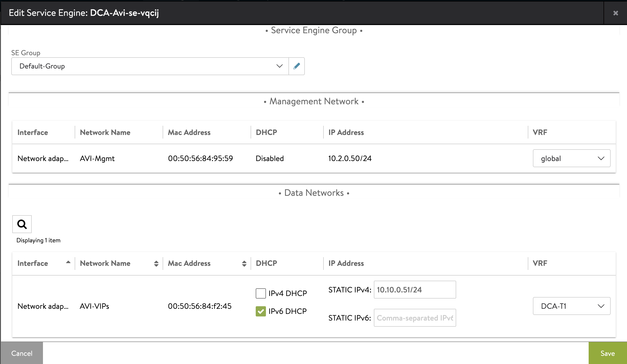Viewport: 627px width, 364px height.
Task: Disable IPv6 DHCP for AVI-VIPs
Action: [x=261, y=311]
